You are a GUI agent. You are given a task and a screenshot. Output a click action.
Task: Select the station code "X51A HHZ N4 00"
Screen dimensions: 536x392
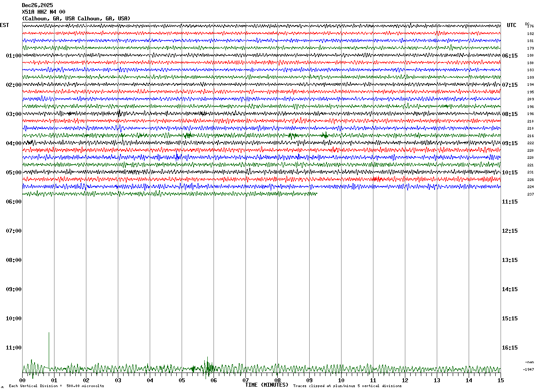[43, 12]
